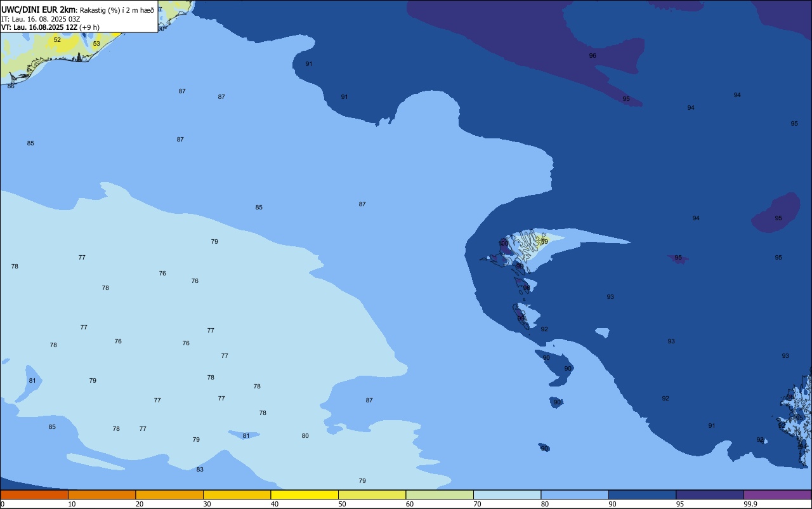
Task: Click the humidity value 53 on land
Action: click(x=96, y=44)
